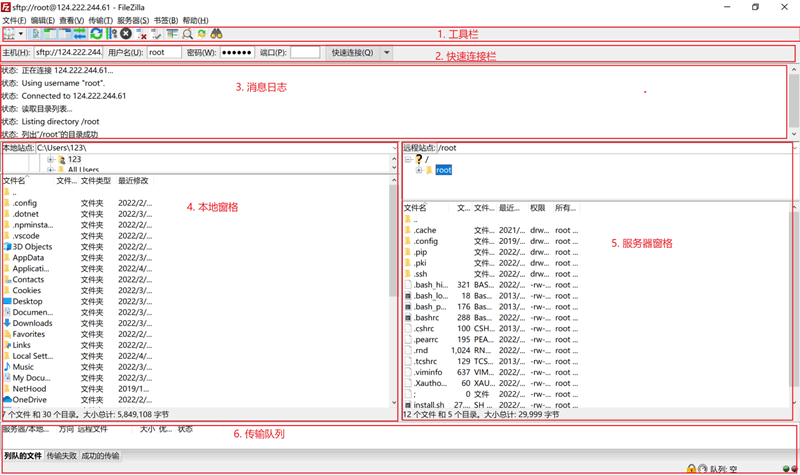800x475 pixels.
Task: Expand the remote root folder tree node
Action: click(x=420, y=170)
